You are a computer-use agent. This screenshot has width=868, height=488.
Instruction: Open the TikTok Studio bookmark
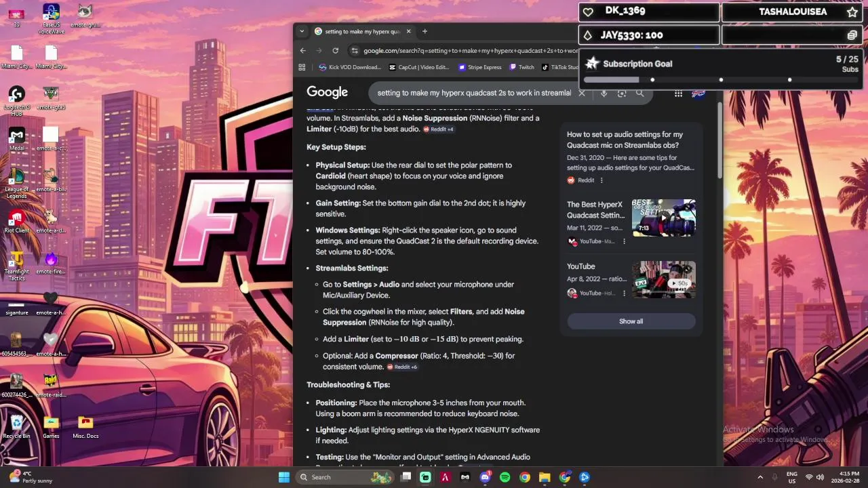(559, 67)
